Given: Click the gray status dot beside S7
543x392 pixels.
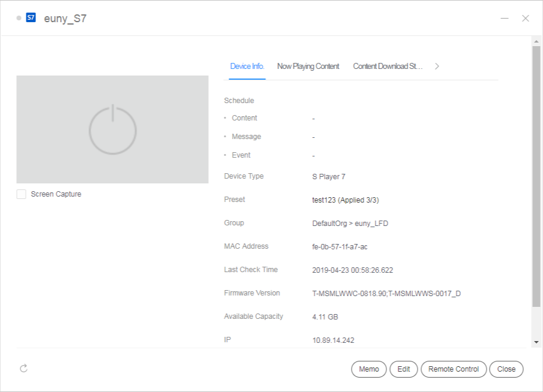Looking at the screenshot, I should point(19,18).
